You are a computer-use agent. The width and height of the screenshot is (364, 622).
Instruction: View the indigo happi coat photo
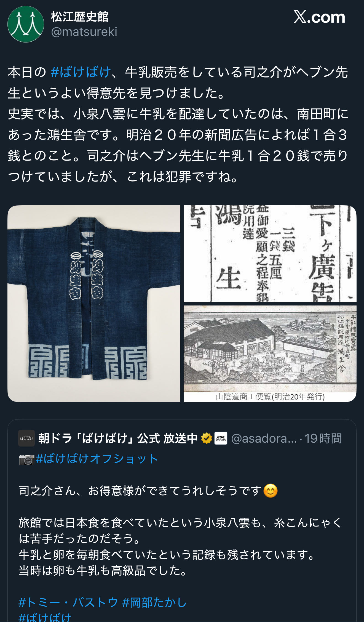[94, 304]
